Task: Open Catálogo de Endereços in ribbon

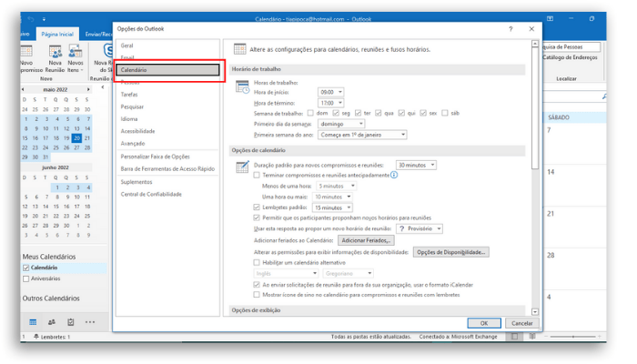Action: tap(570, 57)
